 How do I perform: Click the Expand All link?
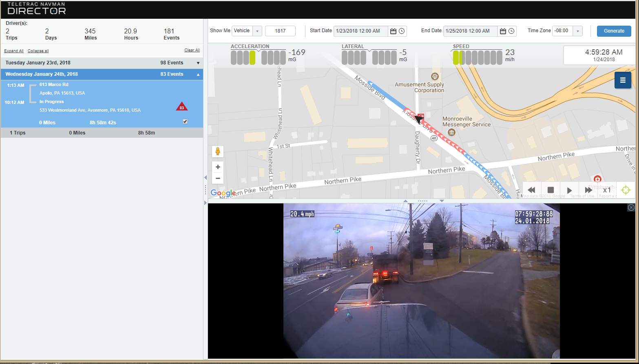[13, 51]
